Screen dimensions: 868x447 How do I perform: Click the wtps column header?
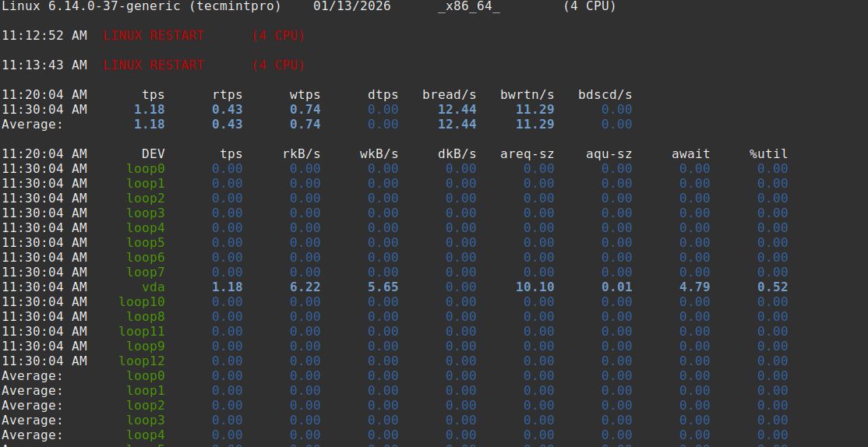coord(305,94)
